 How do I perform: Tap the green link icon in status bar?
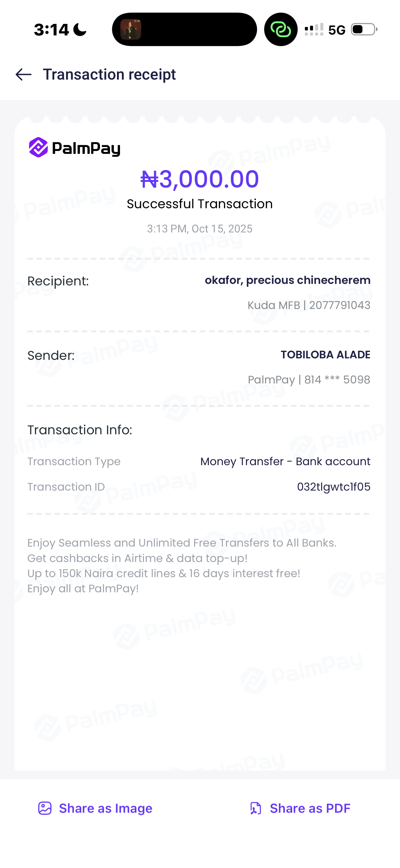[281, 29]
